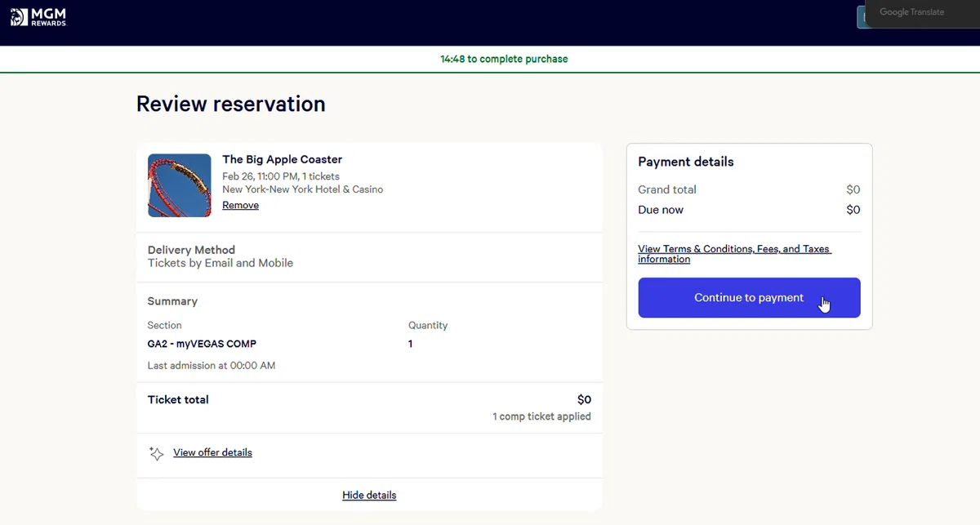Click the Ticket total amount row
Viewport: 980px width, 525px height.
[x=369, y=399]
